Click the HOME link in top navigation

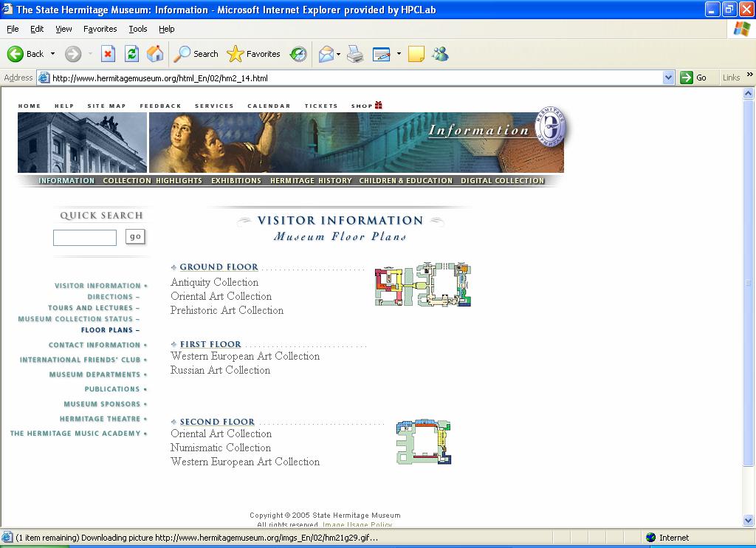[30, 106]
